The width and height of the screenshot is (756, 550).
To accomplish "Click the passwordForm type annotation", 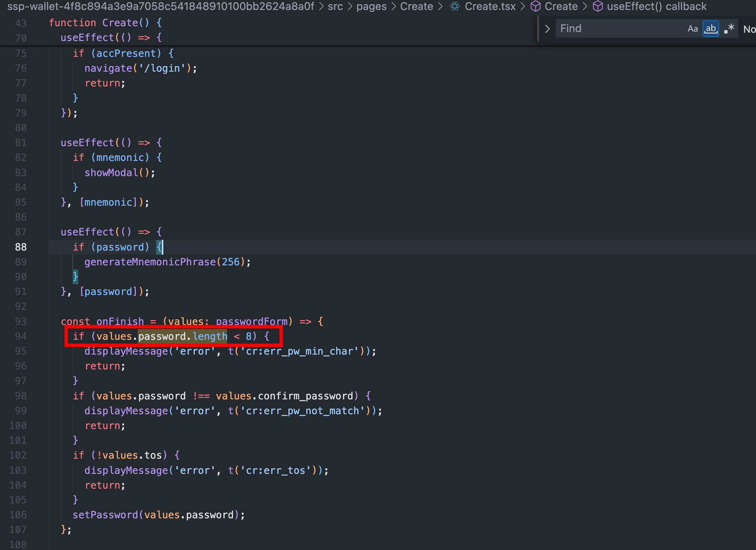I will (252, 322).
